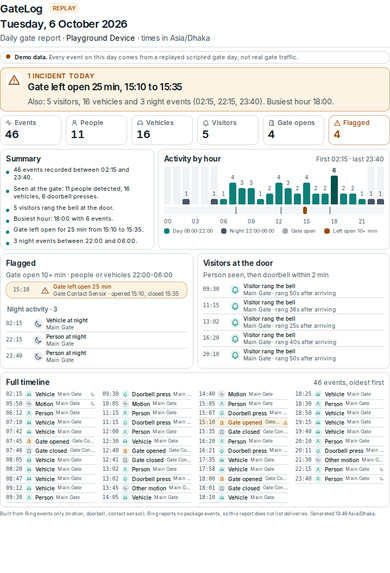Click the Gate opens card door icon
The height and width of the screenshot is (573, 390).
271,123
